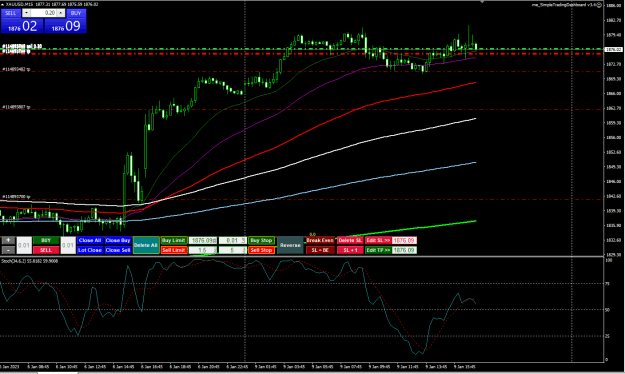Screen dimensions: 625x374
Task: Click the dashboard plus (+) lot button
Action: pos(8,240)
